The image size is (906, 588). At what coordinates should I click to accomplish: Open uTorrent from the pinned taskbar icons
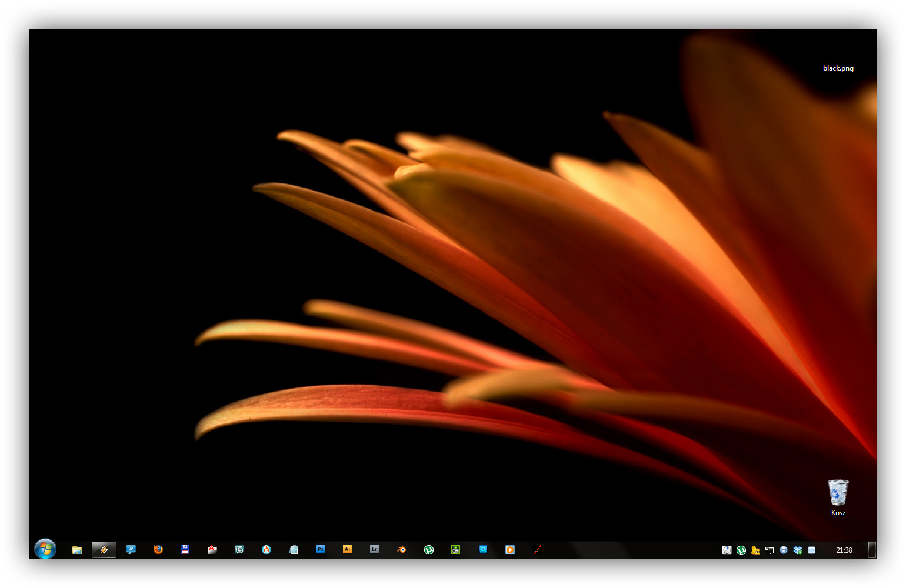coord(429,550)
